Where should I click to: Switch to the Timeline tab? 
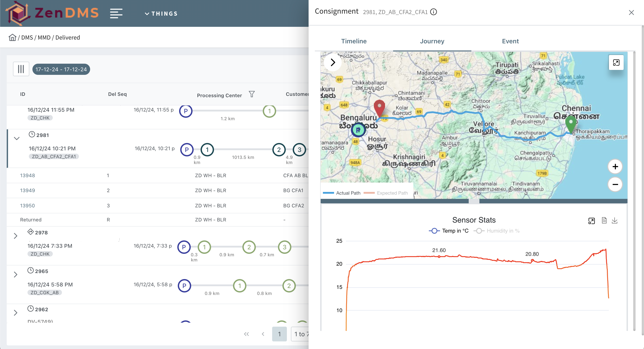click(x=354, y=41)
